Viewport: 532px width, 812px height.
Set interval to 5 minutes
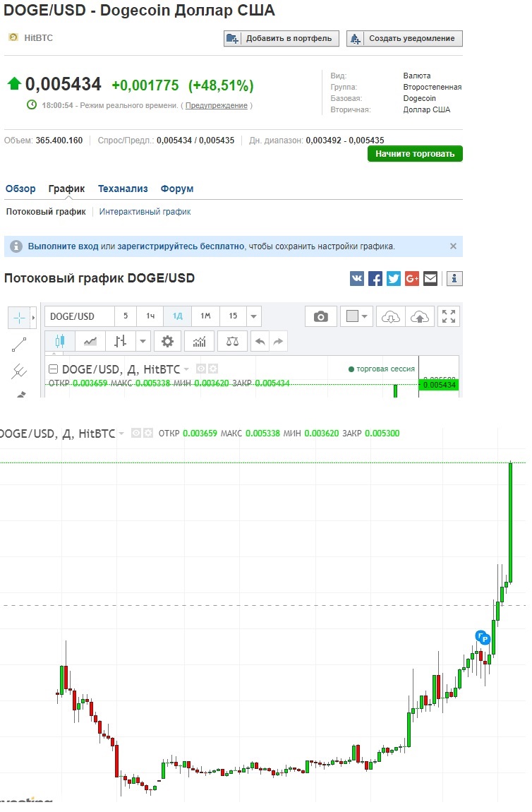tap(125, 316)
